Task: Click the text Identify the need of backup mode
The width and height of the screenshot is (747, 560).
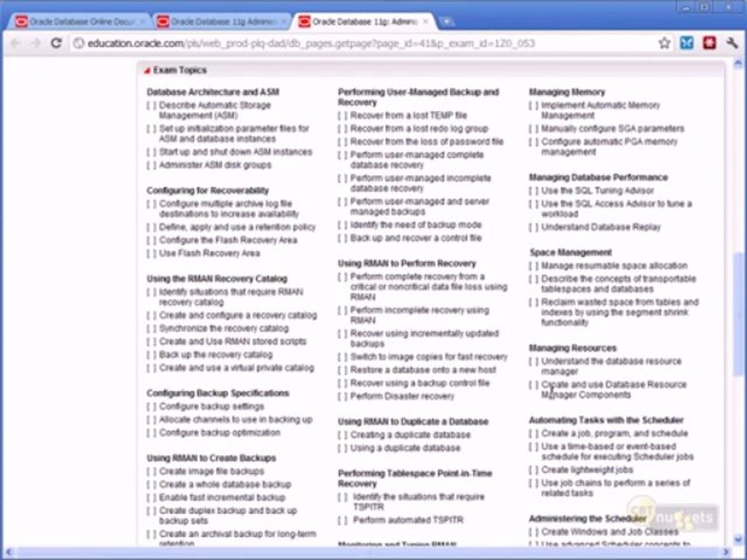Action: coord(416,225)
